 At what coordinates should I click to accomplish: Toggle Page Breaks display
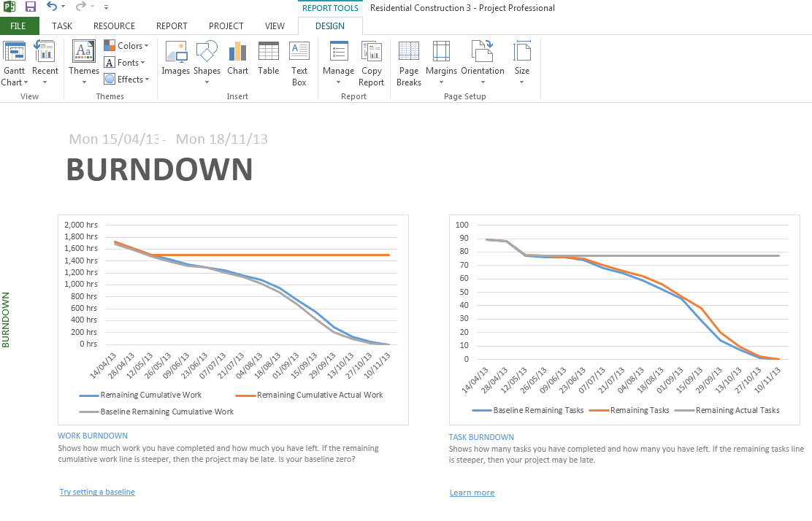tap(409, 62)
